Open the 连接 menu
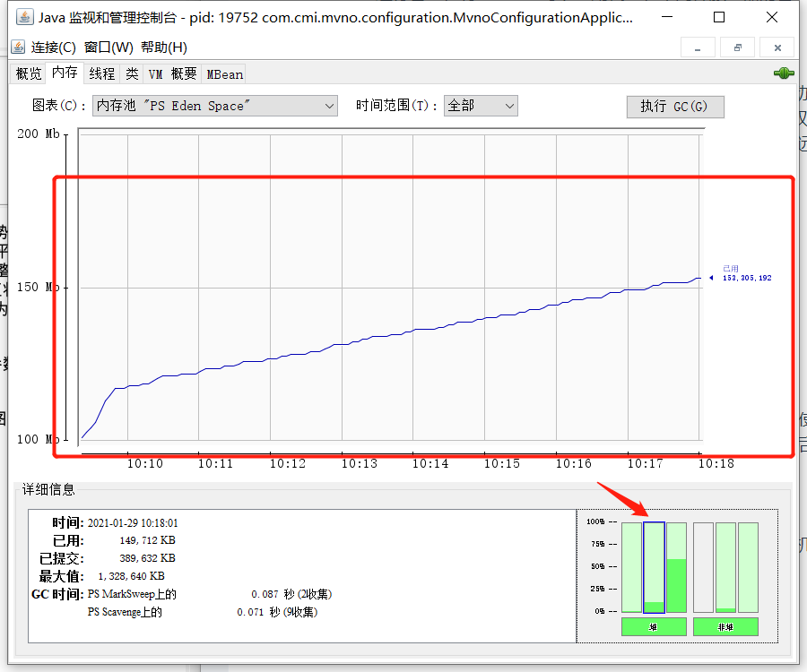 (54, 47)
